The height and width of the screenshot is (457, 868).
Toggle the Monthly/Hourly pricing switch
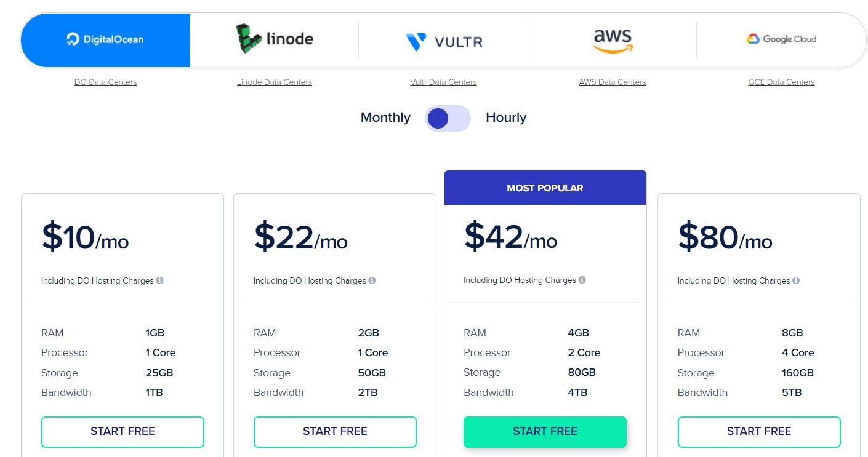point(448,118)
